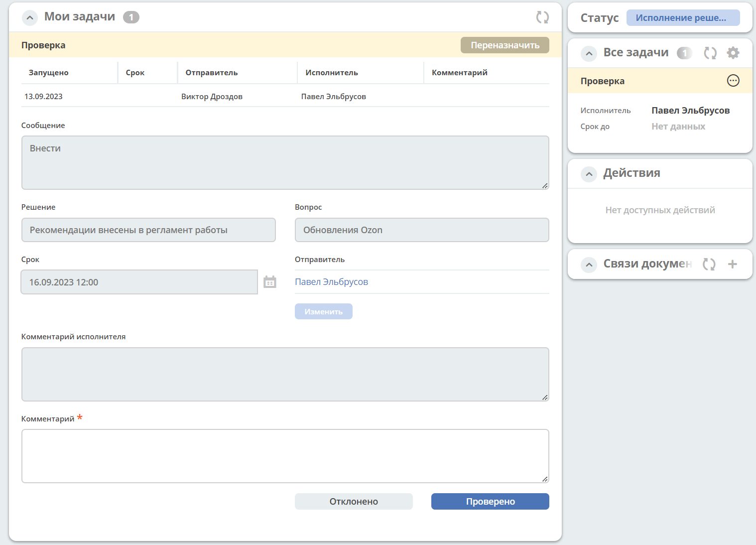Click Павел Эльбрусов in the Все задачи card

click(x=691, y=110)
